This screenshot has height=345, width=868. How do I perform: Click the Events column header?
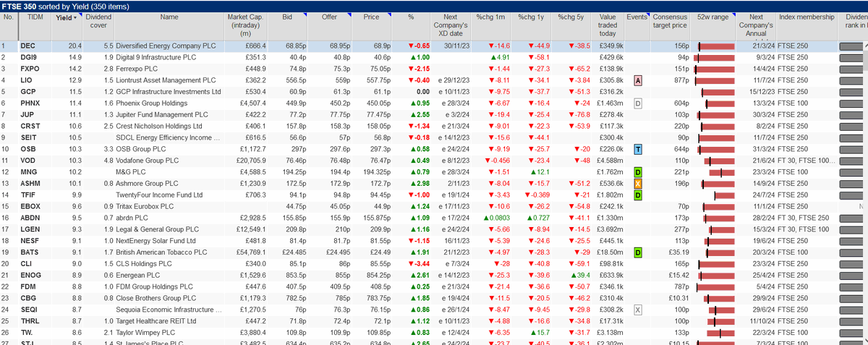(637, 16)
